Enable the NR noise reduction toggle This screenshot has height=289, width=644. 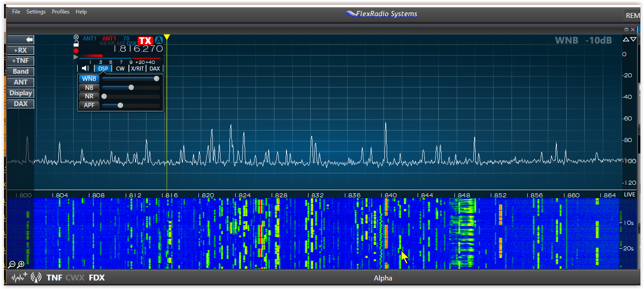point(89,96)
